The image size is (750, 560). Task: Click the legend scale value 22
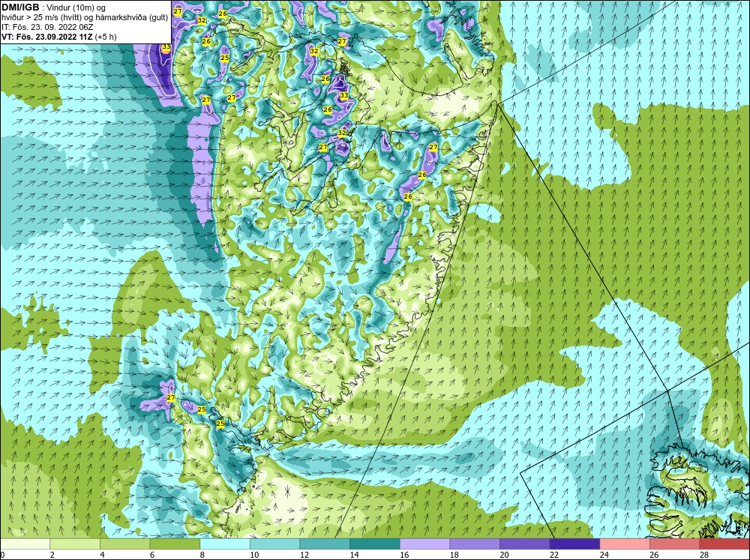554,555
